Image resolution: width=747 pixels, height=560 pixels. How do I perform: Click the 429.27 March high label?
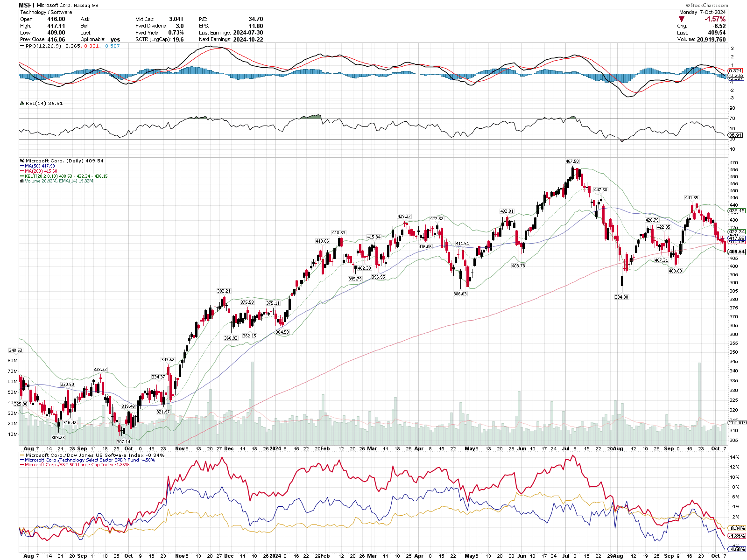pyautogui.click(x=404, y=217)
